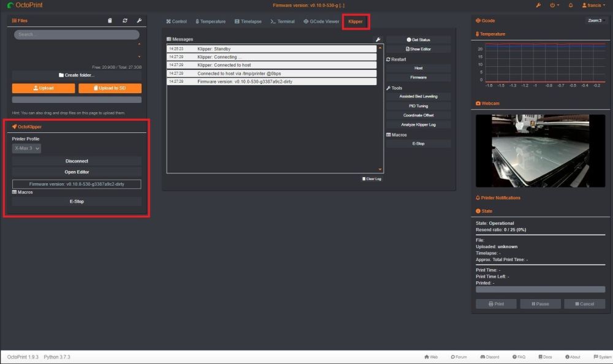Collapse the Gcode sidebar section
Image resolution: width=613 pixels, height=364 pixels.
click(x=485, y=21)
